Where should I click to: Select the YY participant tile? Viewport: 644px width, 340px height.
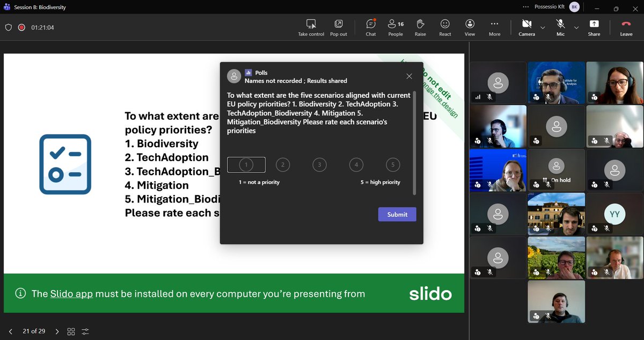click(615, 214)
